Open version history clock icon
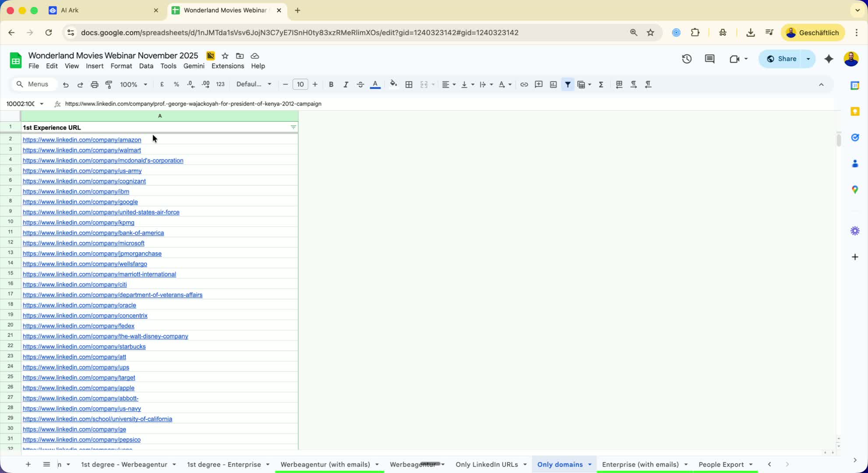Viewport: 868px width, 473px height. coord(686,59)
